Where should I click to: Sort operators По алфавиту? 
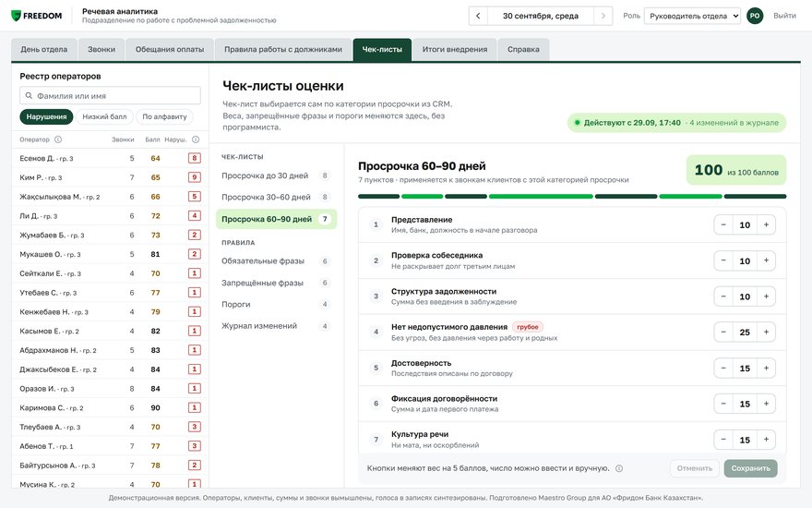[164, 116]
